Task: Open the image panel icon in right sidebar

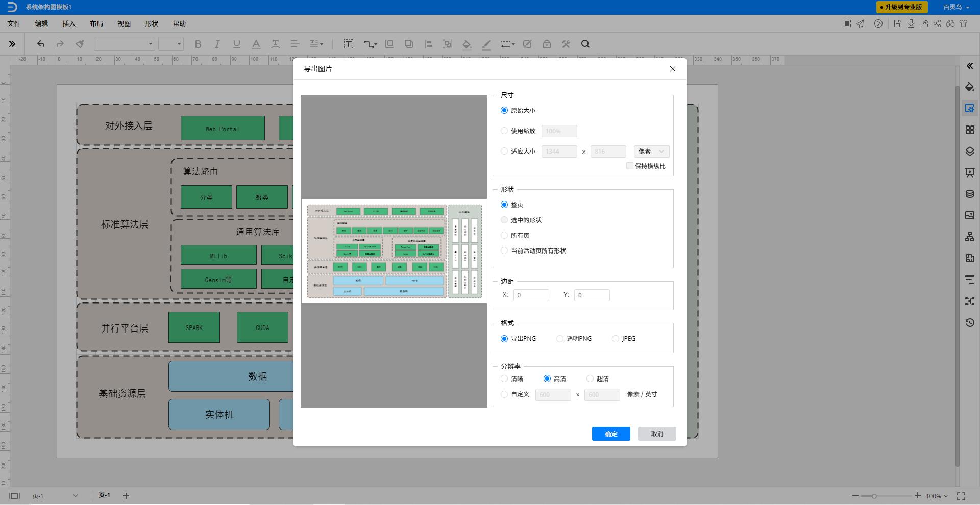Action: [970, 216]
